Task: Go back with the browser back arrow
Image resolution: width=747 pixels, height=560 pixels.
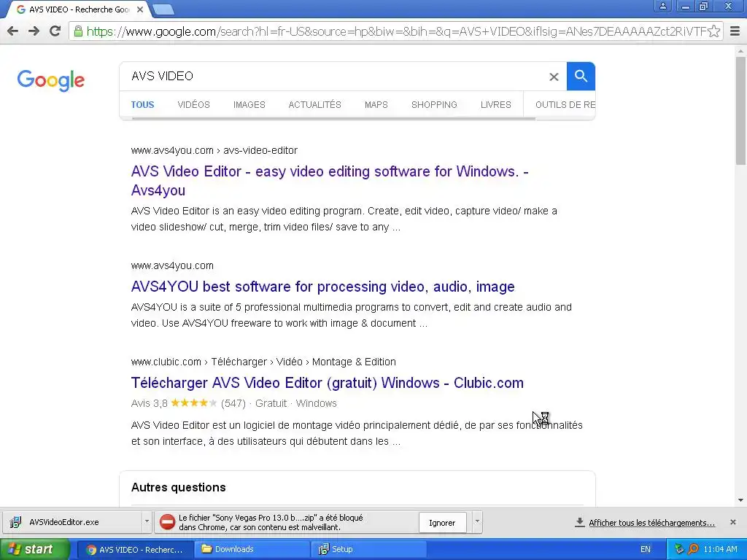Action: 13,31
